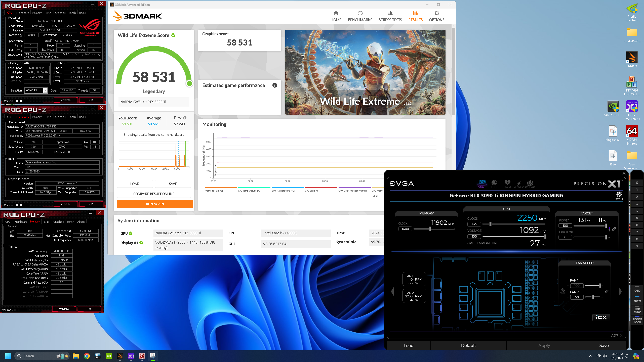Open the NVidiaProfi... folder on the desktop
Viewport: 644px width, 362px height.
click(632, 35)
